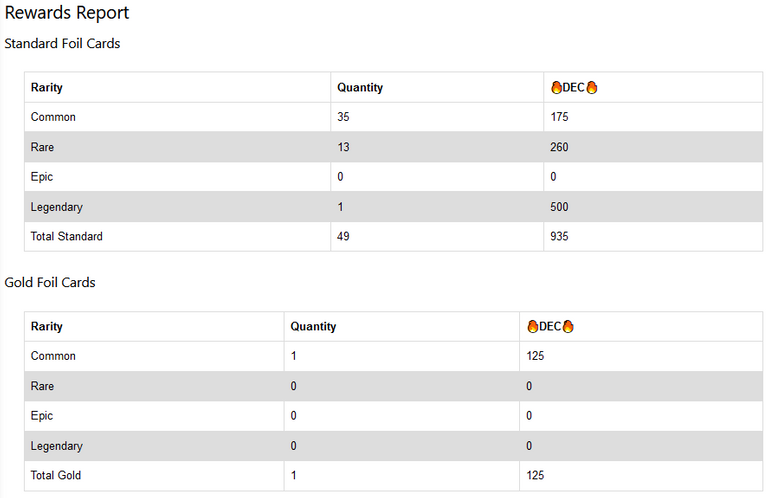Click the flame icon left of Standard DEC header
The height and width of the screenshot is (498, 768).
point(556,88)
